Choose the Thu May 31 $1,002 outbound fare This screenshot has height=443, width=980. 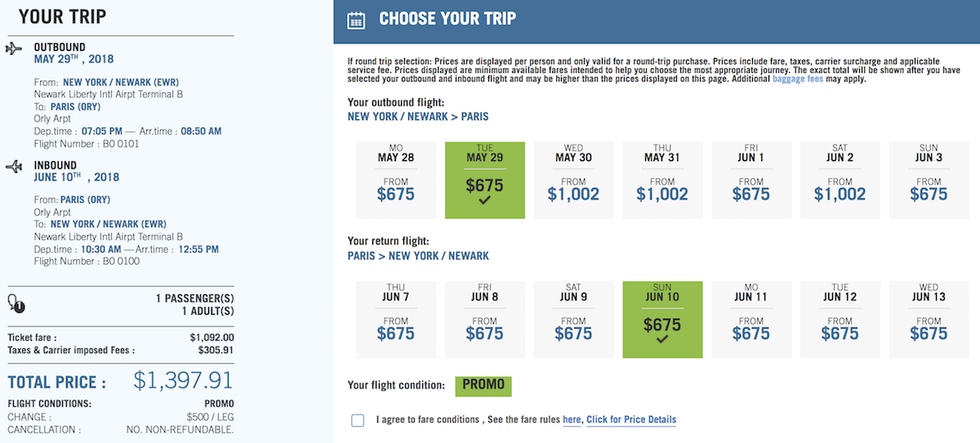(662, 181)
